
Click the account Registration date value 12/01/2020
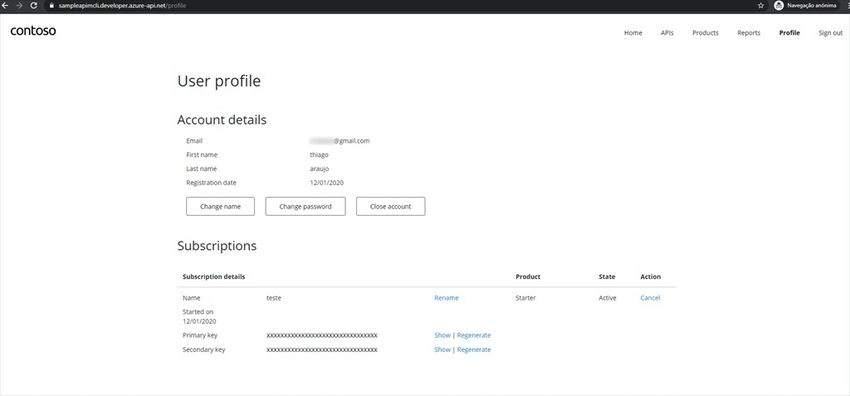coord(326,183)
